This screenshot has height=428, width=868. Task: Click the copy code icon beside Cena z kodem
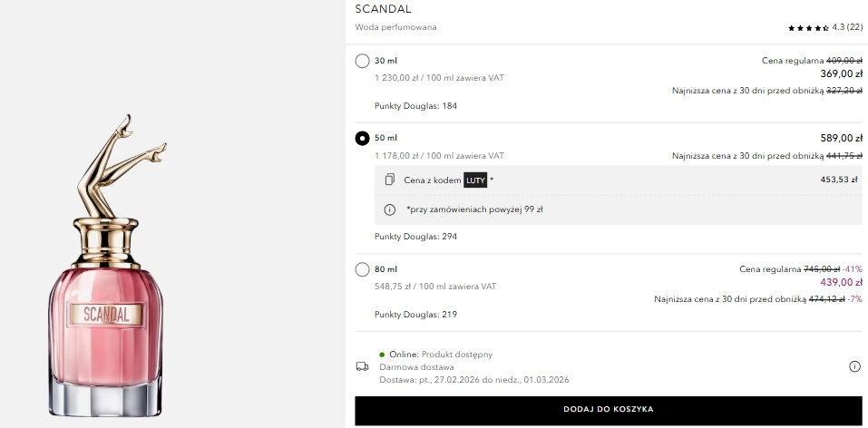coord(389,180)
